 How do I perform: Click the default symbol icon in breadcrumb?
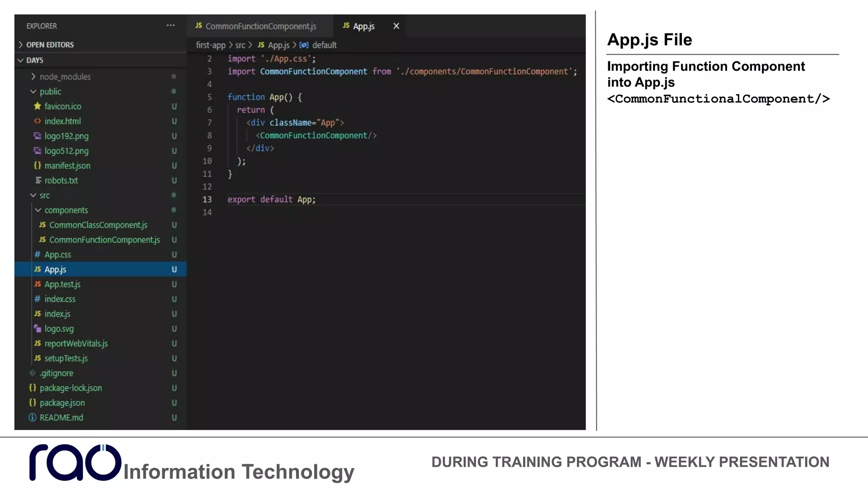(304, 45)
